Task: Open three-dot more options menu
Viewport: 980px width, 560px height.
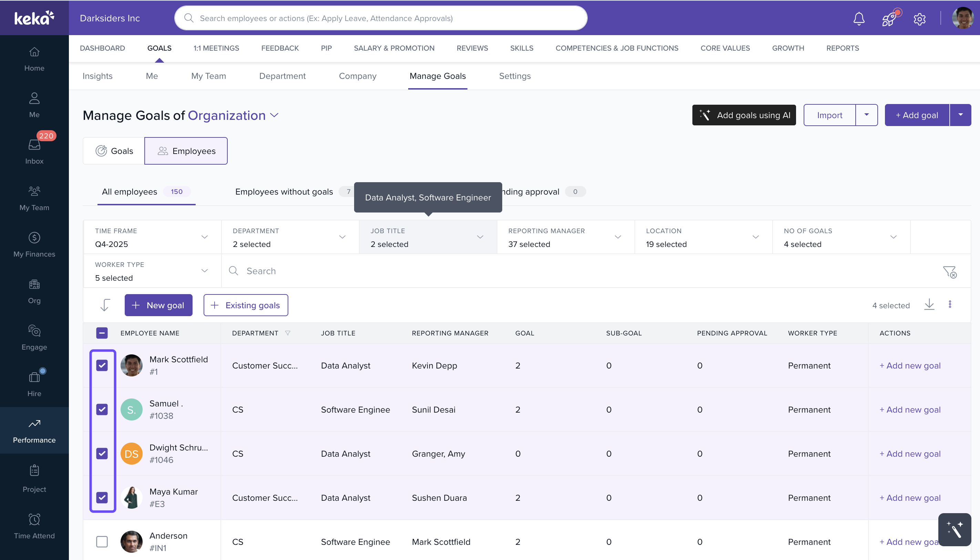Action: point(950,304)
